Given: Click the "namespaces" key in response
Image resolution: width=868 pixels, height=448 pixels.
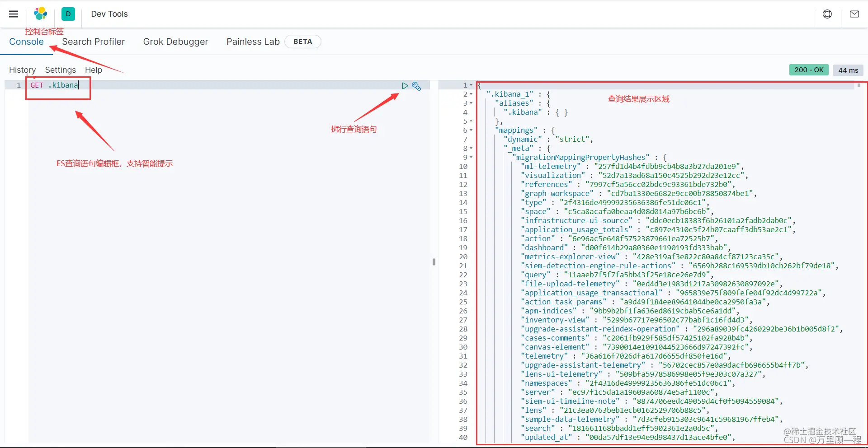Looking at the screenshot, I should tap(546, 383).
